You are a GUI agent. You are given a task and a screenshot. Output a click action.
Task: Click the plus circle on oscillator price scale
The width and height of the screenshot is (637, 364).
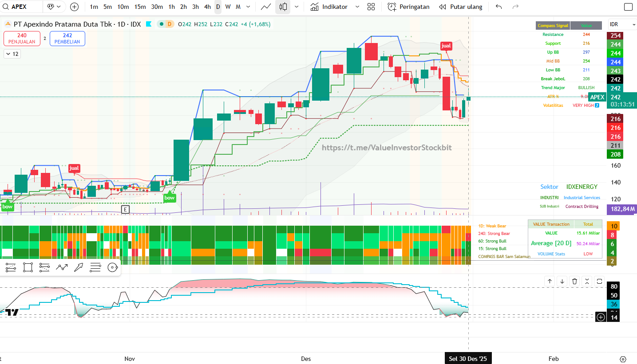click(x=601, y=317)
